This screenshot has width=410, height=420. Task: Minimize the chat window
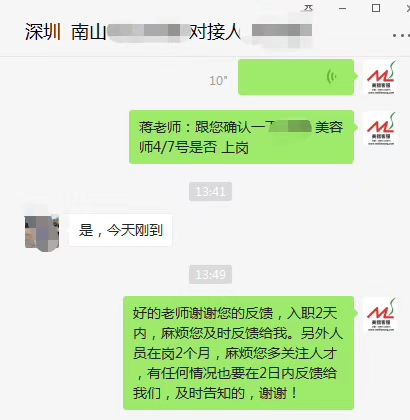coord(342,8)
